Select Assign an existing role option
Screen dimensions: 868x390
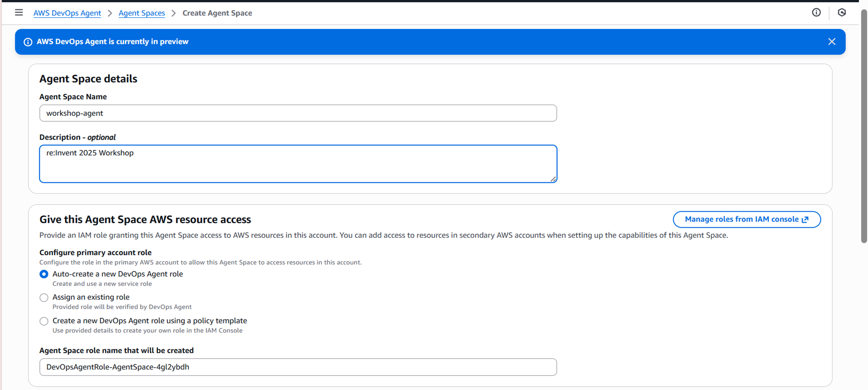(x=44, y=297)
